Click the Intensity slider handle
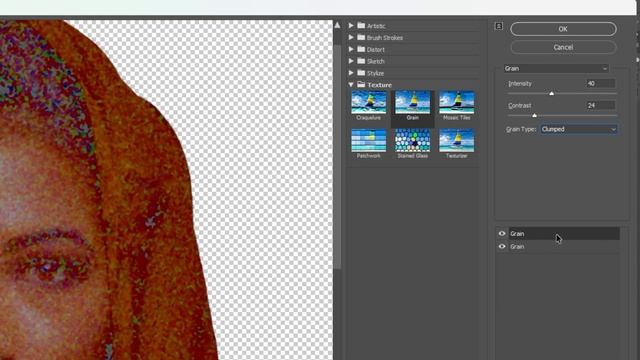 tap(552, 94)
